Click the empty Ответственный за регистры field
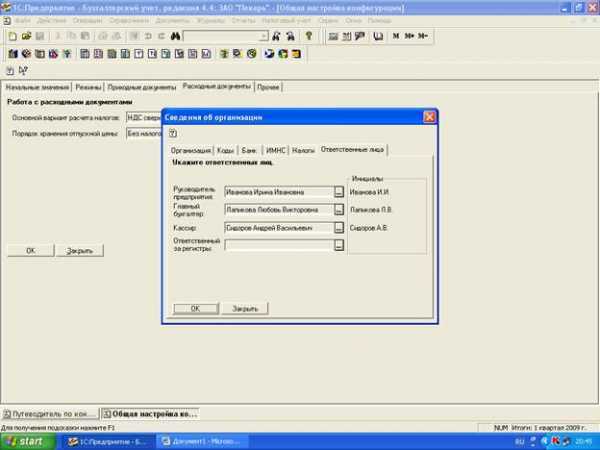Viewport: 600px width, 450px height. click(279, 245)
